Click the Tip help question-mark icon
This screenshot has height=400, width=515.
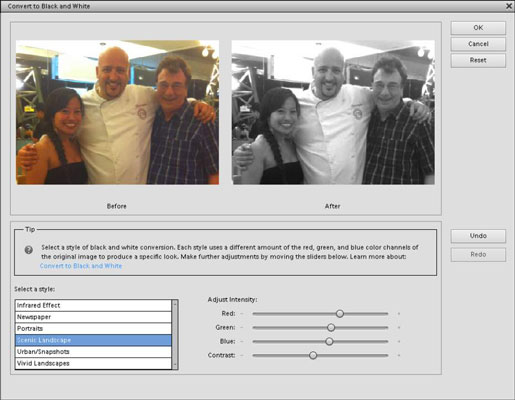(x=29, y=250)
